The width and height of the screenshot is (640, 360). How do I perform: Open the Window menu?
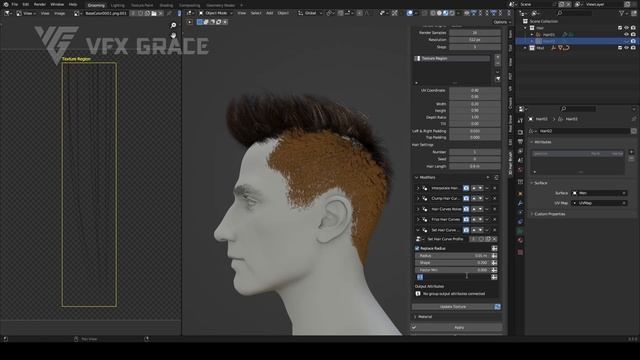[57, 4]
